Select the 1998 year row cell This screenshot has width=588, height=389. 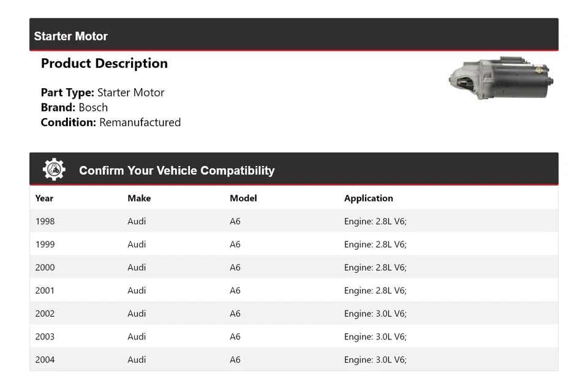(45, 221)
